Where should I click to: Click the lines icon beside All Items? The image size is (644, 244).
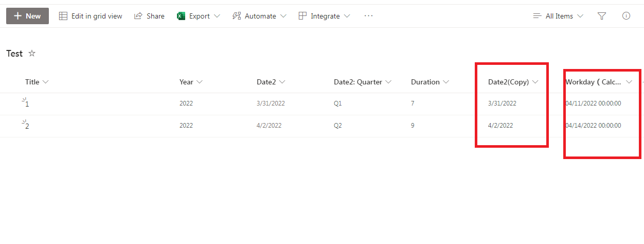click(x=537, y=16)
